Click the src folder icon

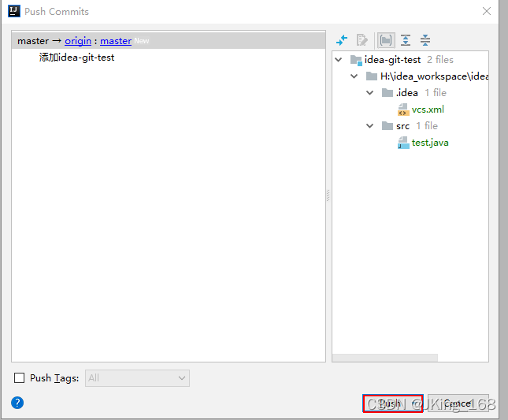tap(387, 126)
